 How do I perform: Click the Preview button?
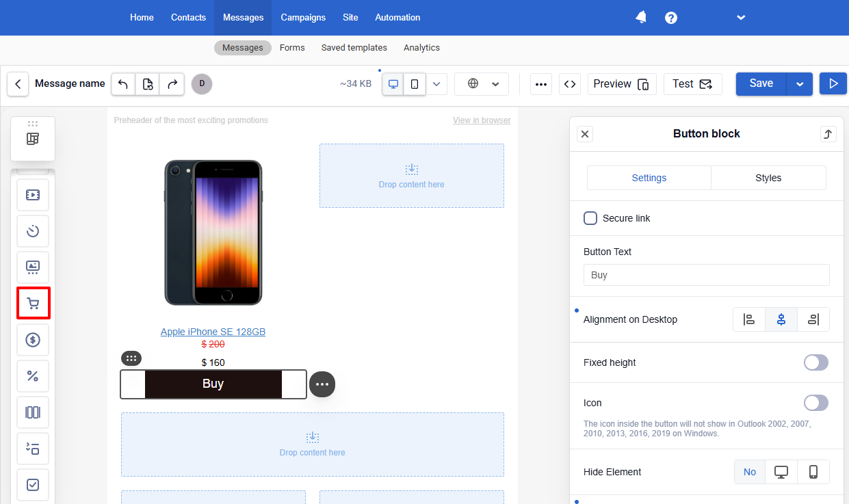[x=622, y=84]
